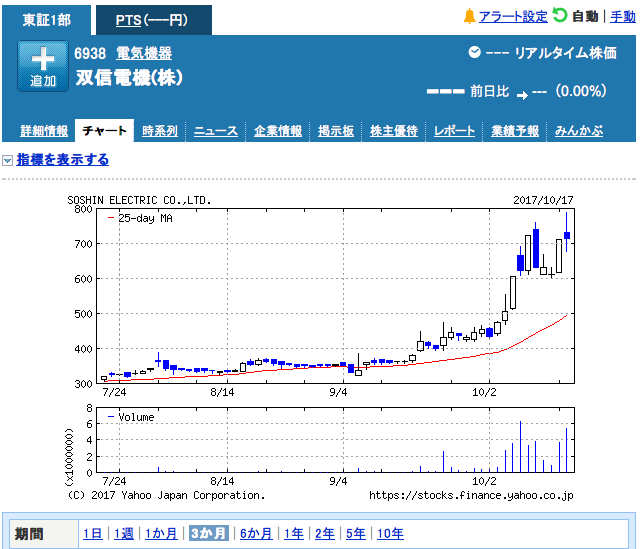Open the 詳細情報 tab

[x=44, y=131]
